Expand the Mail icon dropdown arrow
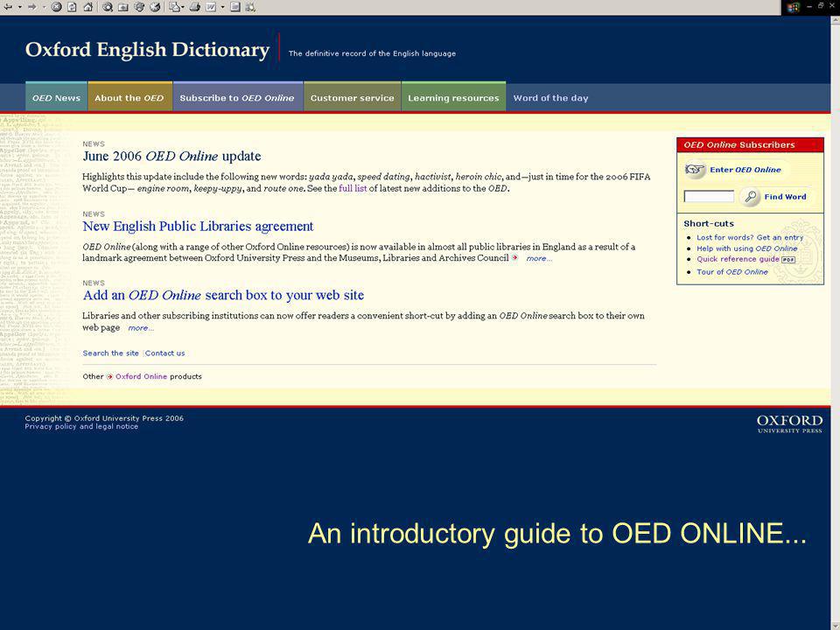Screen dimensions: 840x630 [x=183, y=7]
